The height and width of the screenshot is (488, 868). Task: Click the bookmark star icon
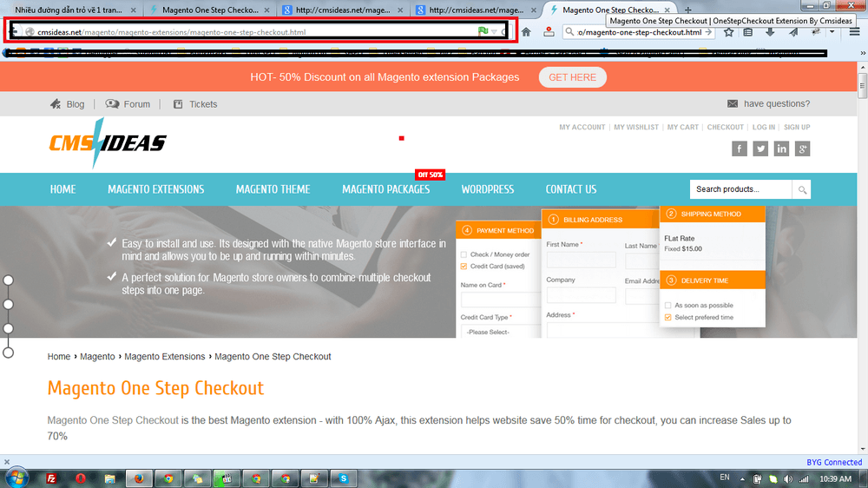[728, 32]
